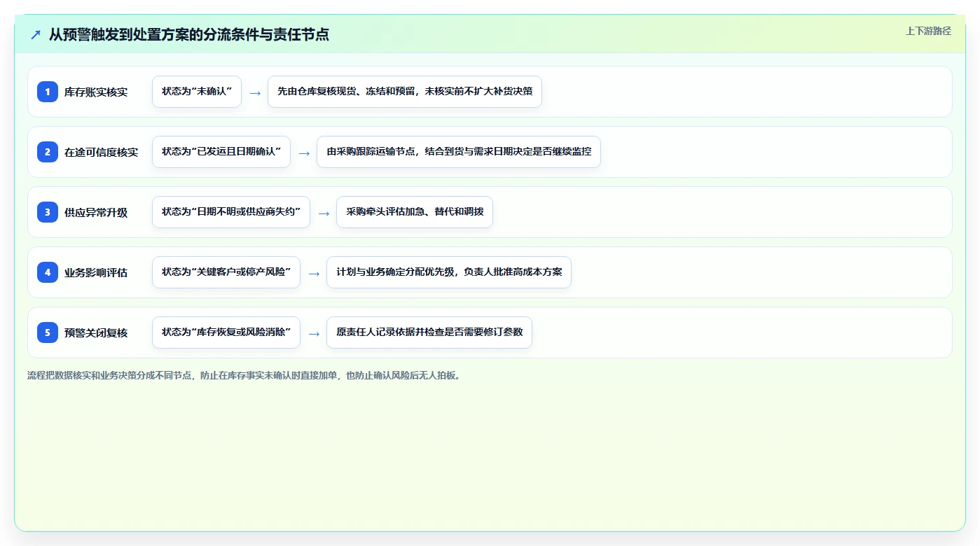The width and height of the screenshot is (980, 546).
Task: Click the action box 计划与业务确定分配优先级
Action: (449, 272)
